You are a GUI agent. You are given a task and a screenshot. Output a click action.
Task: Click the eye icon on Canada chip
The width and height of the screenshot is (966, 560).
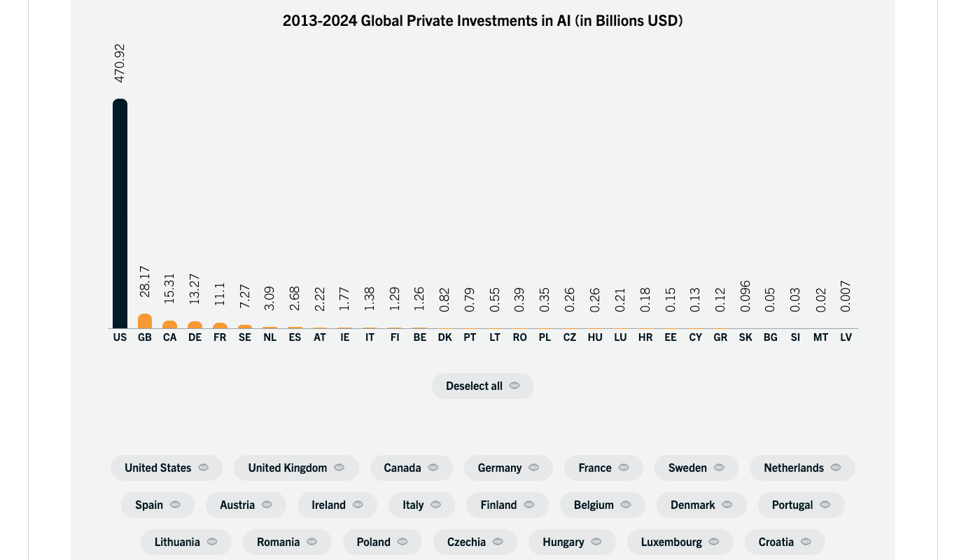pos(433,468)
